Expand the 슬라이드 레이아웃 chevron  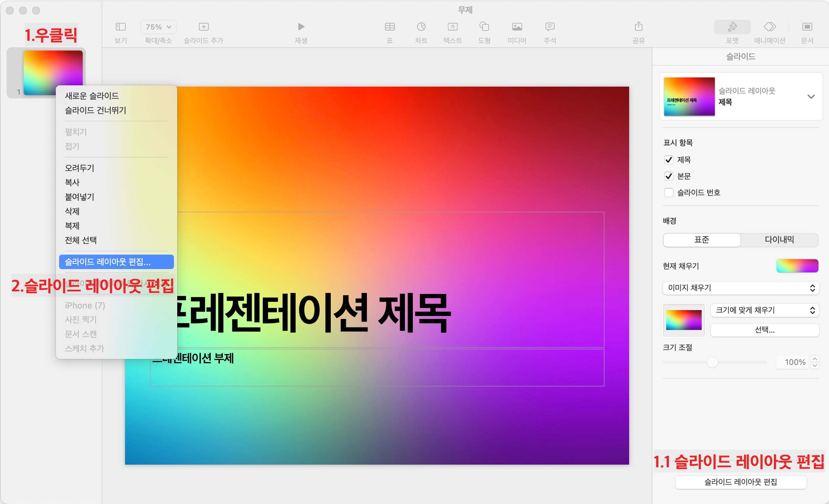tap(811, 97)
